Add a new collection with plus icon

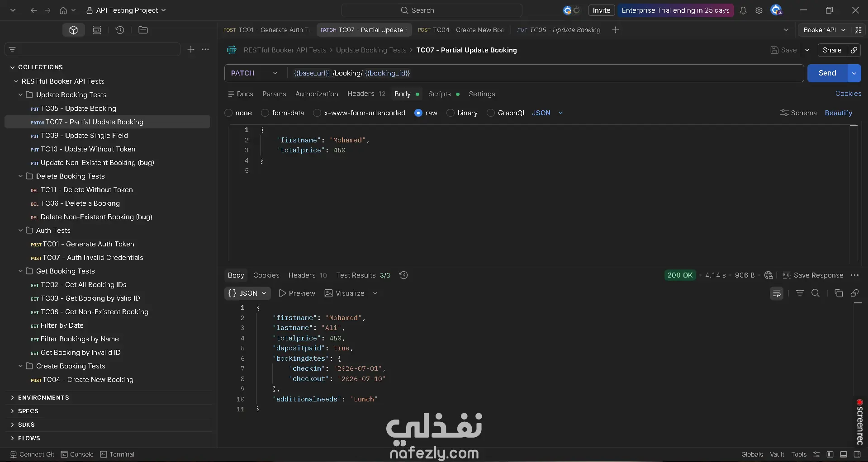tap(191, 49)
